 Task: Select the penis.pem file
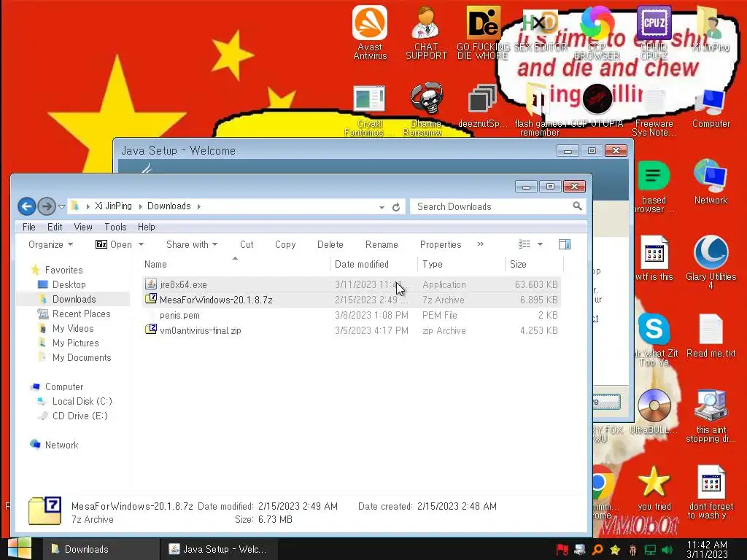point(352,315)
